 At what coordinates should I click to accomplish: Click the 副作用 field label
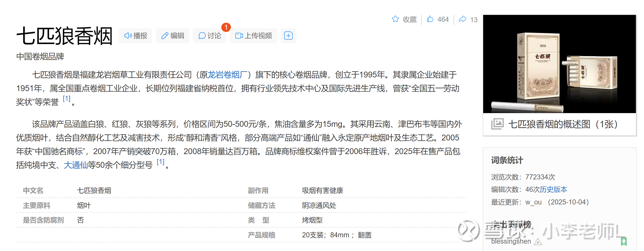[258, 190]
